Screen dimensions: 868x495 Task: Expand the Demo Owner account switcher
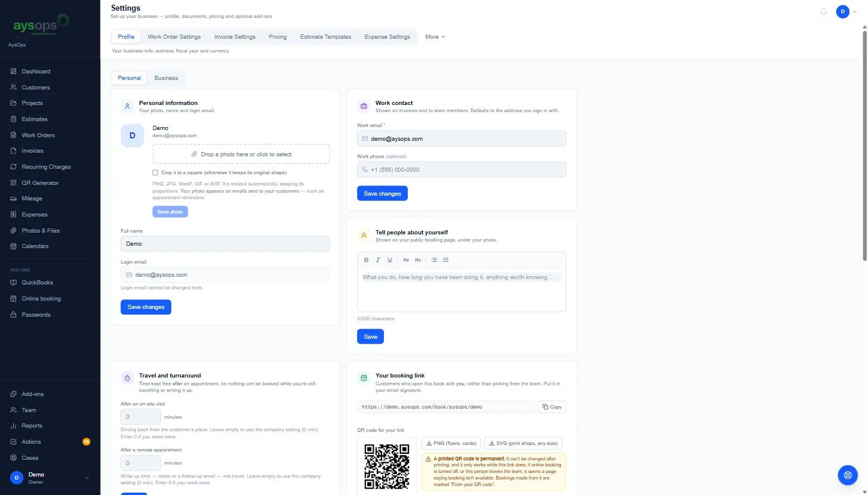coord(50,478)
